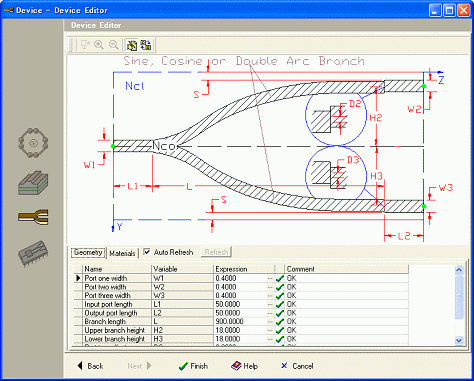This screenshot has width=474, height=381.
Task: Select the pointer tool in toolbar
Action: click(85, 45)
